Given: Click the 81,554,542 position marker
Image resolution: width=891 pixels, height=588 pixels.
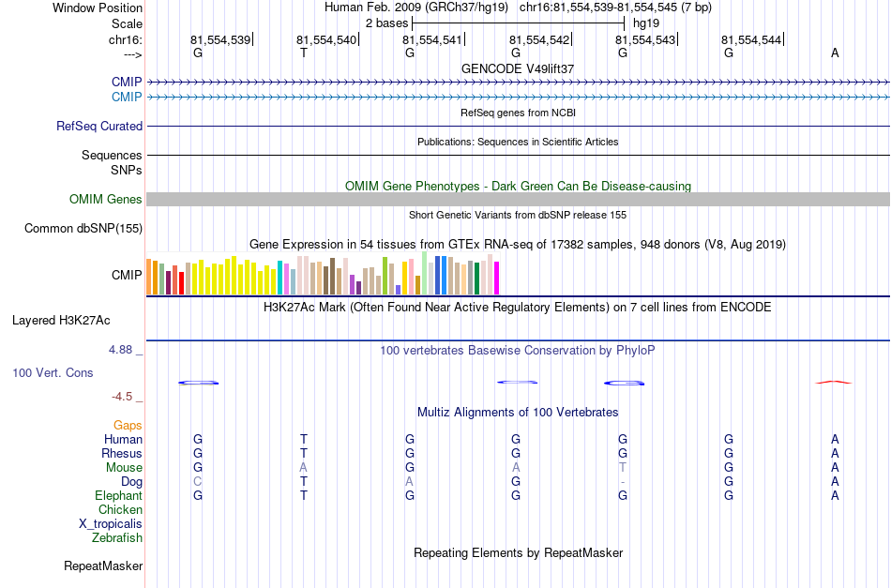Looking at the screenshot, I should pyautogui.click(x=540, y=39).
